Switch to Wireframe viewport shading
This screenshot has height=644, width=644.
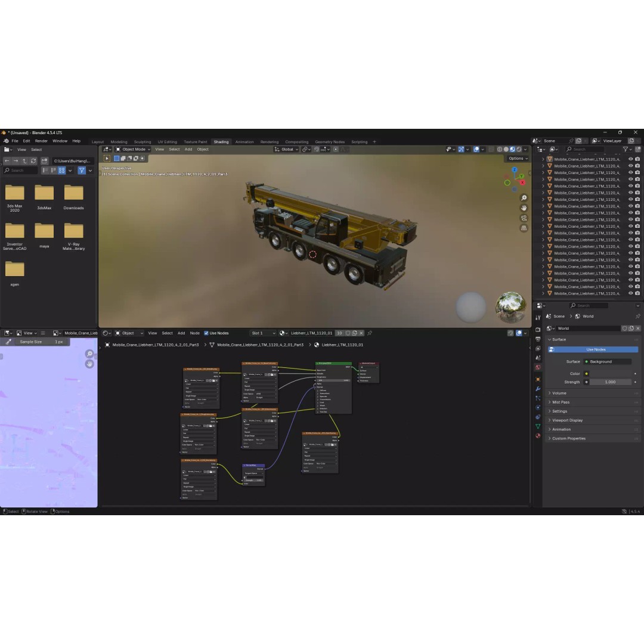point(500,150)
